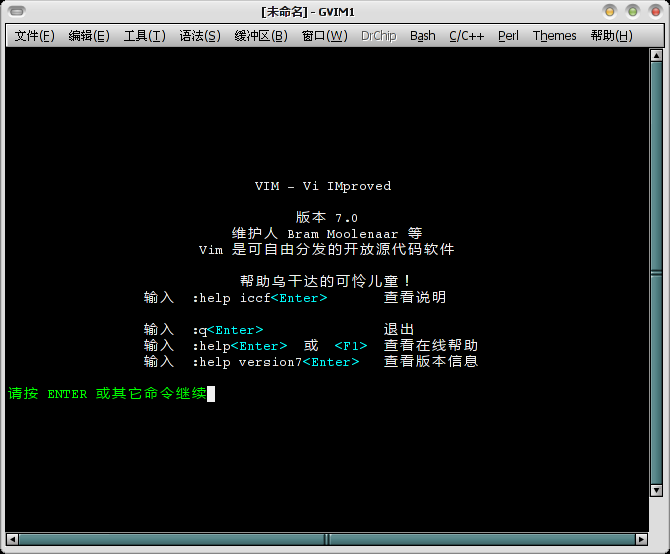
Task: Open the 文件(F) menu
Action: pos(35,36)
